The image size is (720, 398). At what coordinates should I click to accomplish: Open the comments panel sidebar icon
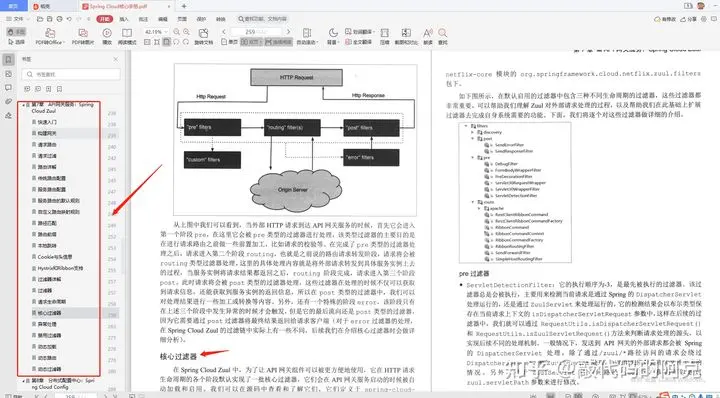[x=8, y=87]
